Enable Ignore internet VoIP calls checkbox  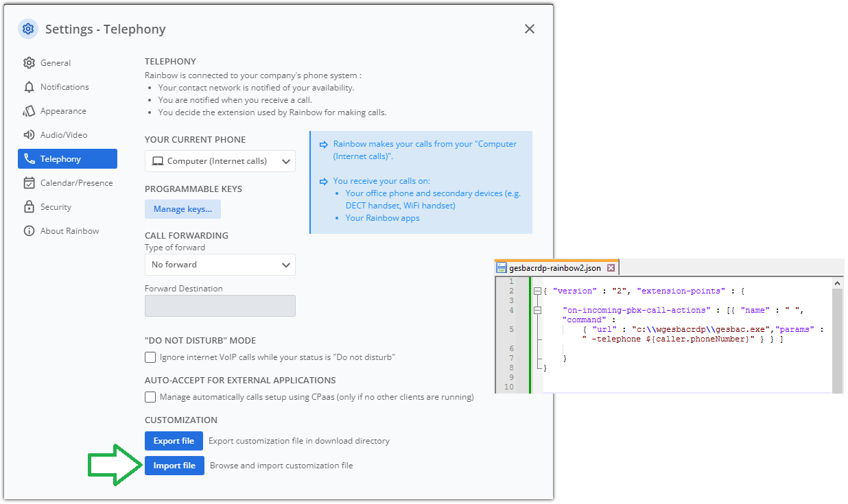click(x=150, y=357)
